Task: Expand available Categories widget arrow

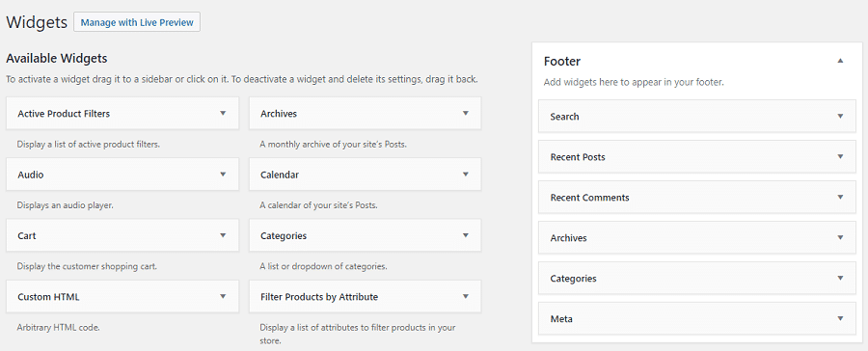Action: (466, 235)
